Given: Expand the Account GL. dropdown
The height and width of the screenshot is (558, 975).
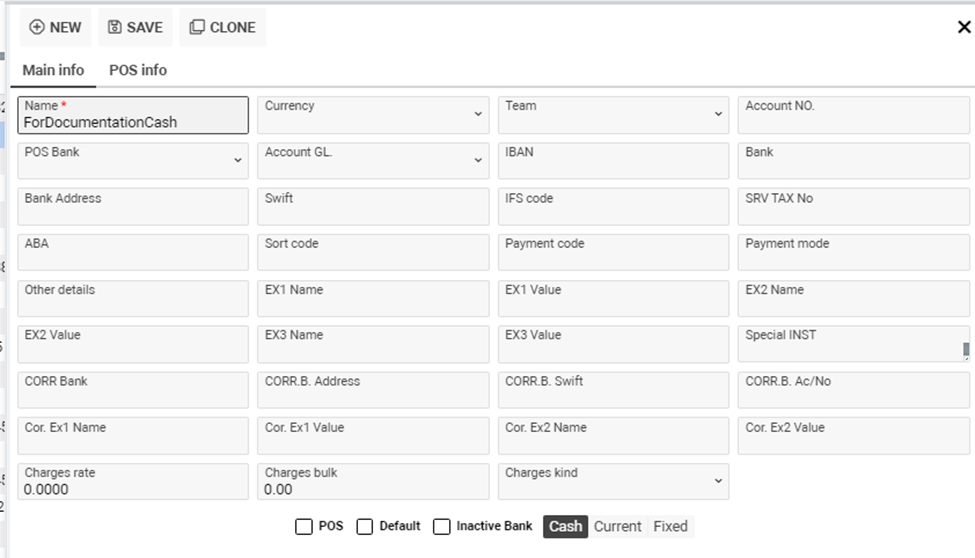Looking at the screenshot, I should [x=373, y=161].
